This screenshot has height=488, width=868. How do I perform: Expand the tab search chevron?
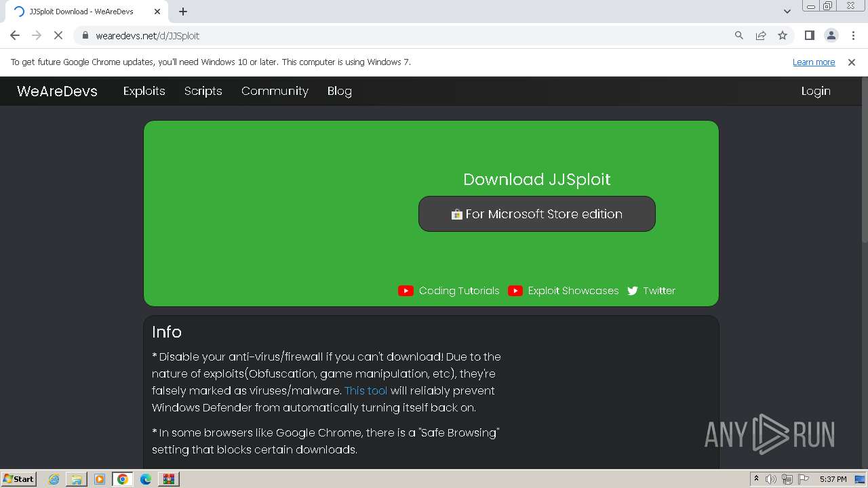787,12
